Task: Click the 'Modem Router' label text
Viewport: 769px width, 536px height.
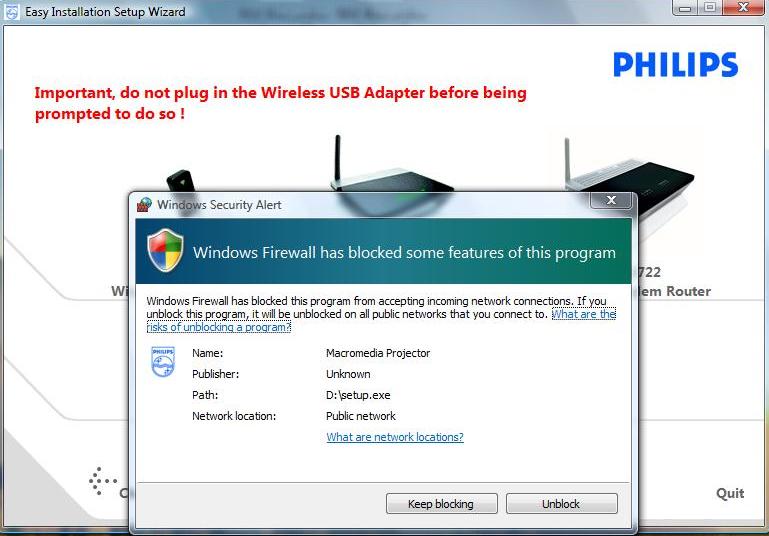Action: pyautogui.click(x=675, y=291)
